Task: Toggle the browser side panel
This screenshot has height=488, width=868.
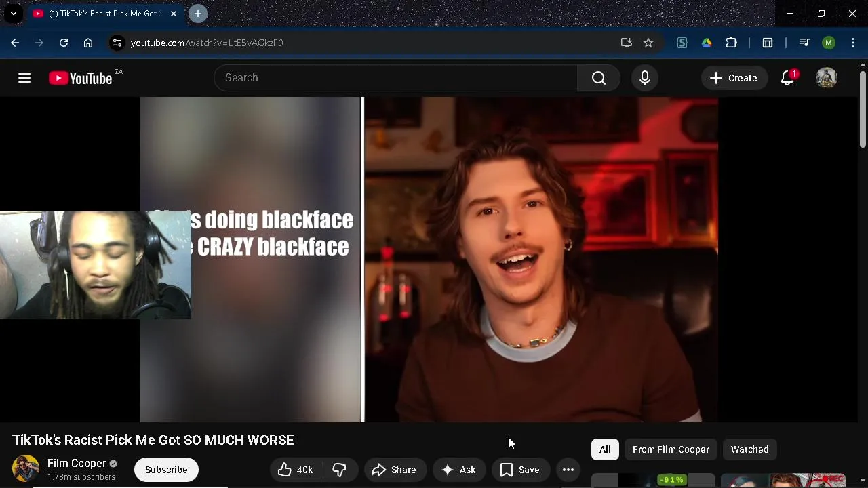Action: 768,43
